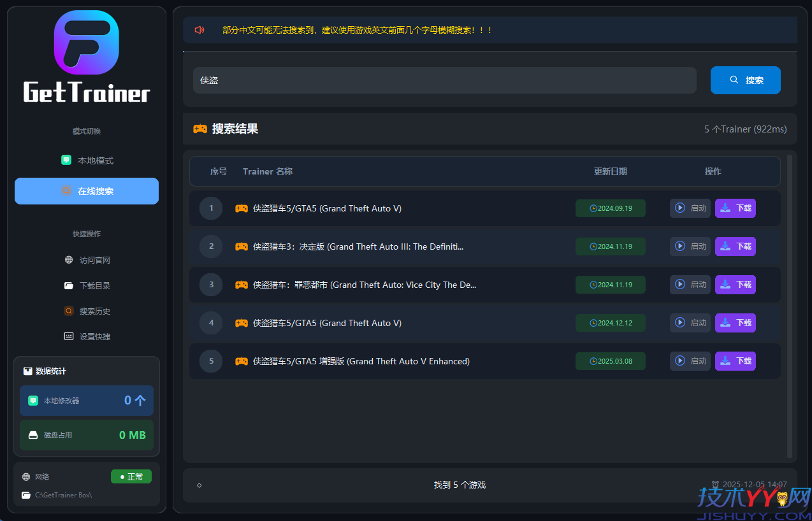The image size is (812, 521).
Task: Click the gamepad icon beside GTA5 Enhanced trainer
Action: click(x=241, y=360)
